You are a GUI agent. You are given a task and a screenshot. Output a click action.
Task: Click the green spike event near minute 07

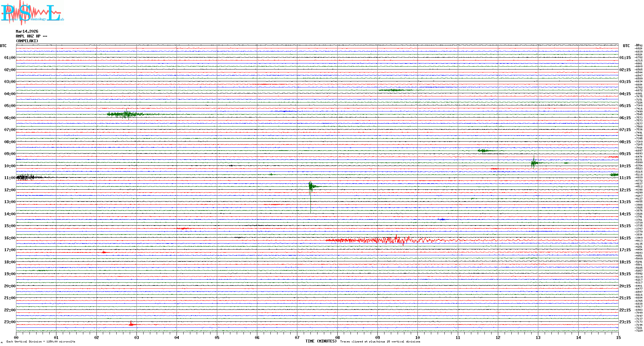[310, 186]
